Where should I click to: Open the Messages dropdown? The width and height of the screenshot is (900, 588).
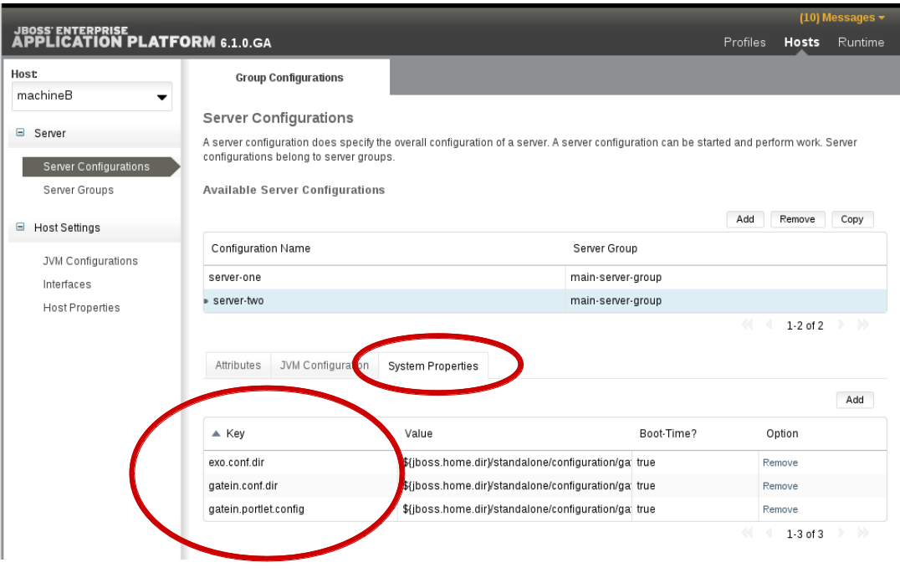click(841, 18)
